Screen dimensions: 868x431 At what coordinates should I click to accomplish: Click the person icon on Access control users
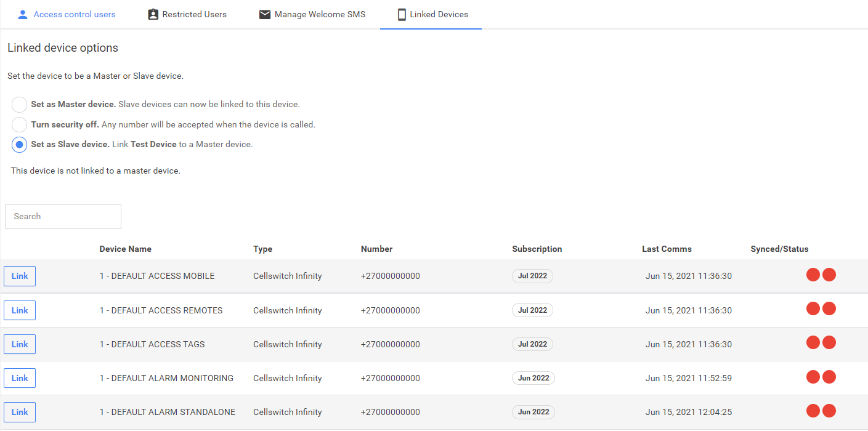point(23,14)
